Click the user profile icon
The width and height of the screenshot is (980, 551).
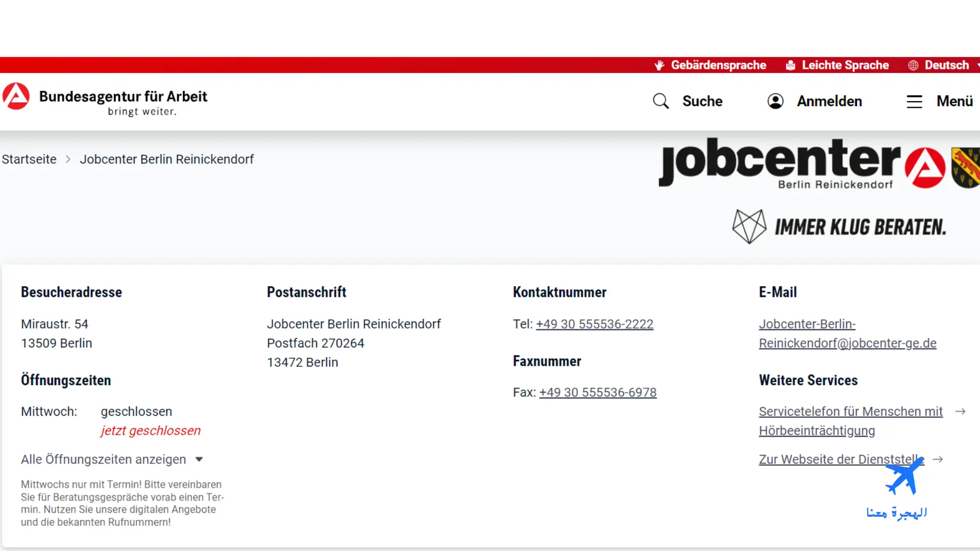tap(775, 101)
